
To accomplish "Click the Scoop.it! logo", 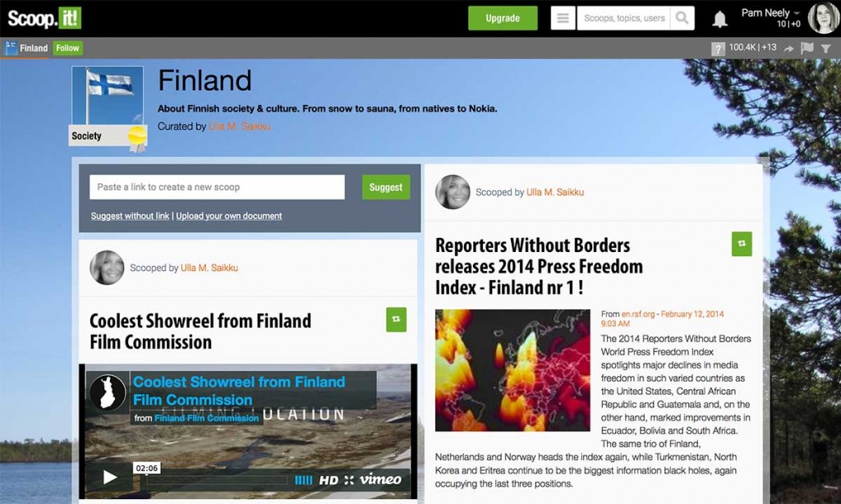I will 44,18.
